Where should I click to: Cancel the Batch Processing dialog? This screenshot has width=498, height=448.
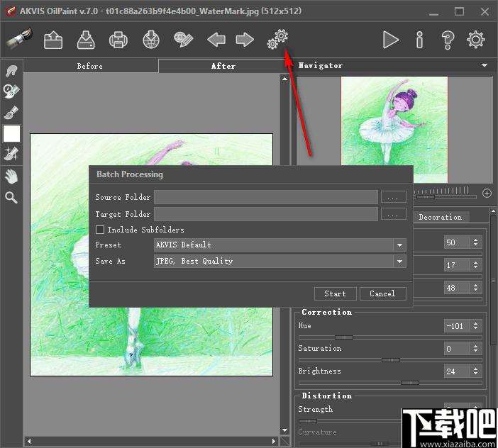click(382, 293)
